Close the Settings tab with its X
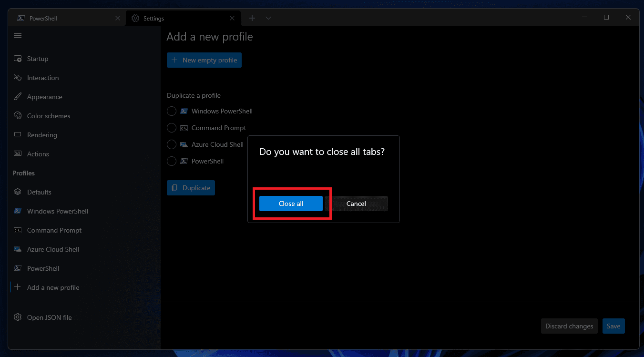 tap(232, 19)
